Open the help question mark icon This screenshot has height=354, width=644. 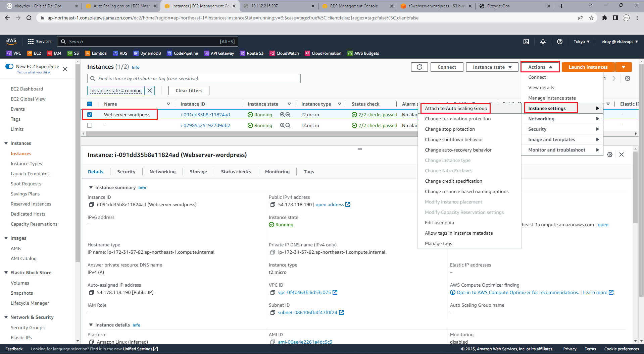click(x=560, y=42)
